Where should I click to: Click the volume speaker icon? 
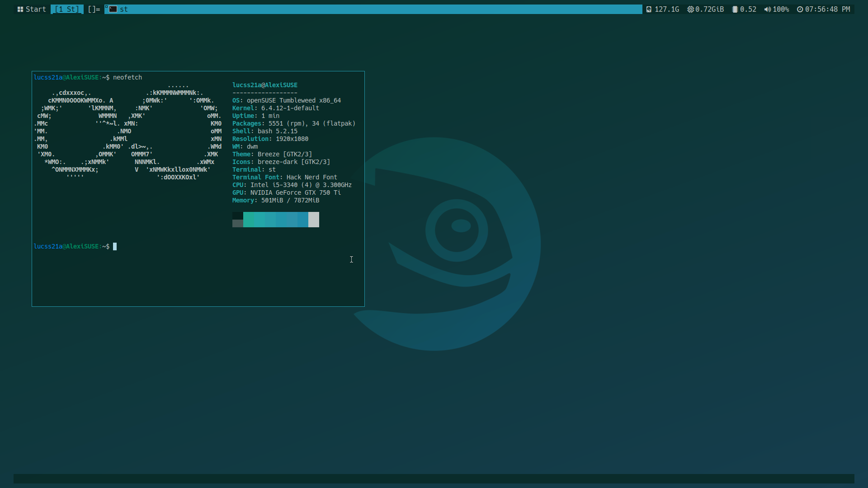point(767,9)
